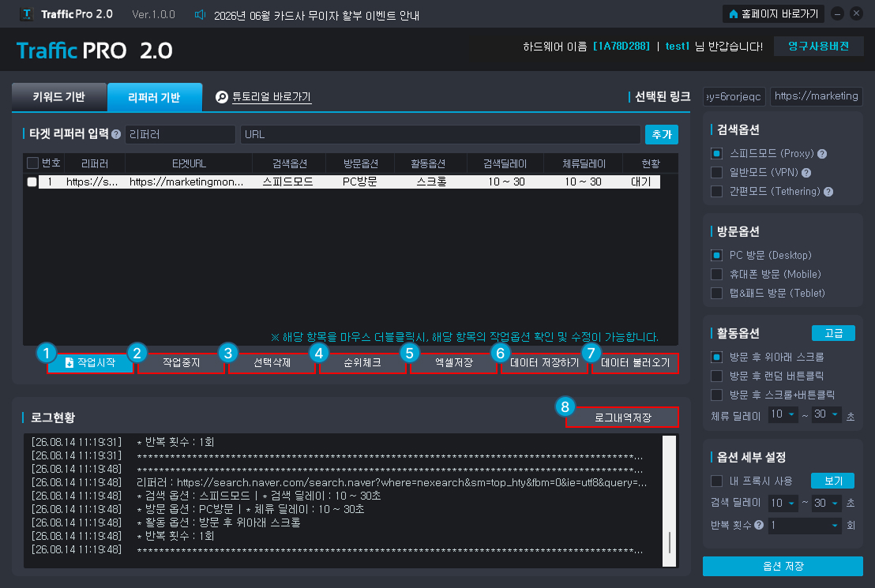Focus the URL input field

click(x=441, y=134)
